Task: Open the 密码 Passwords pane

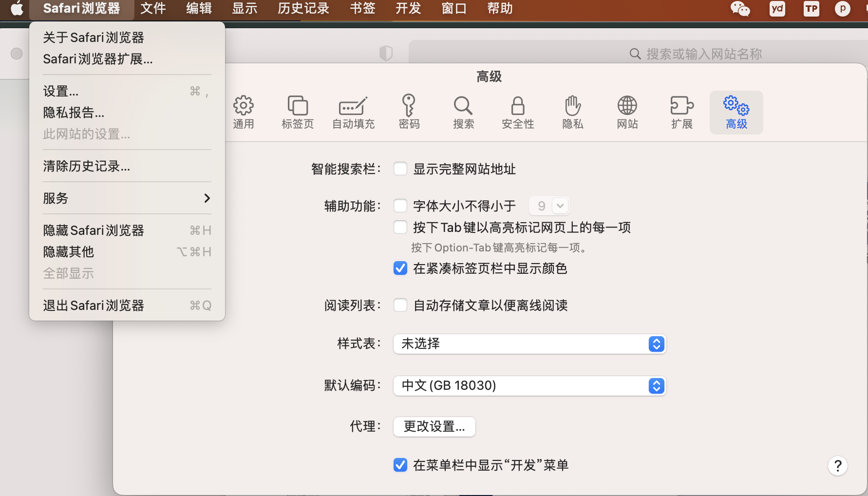Action: coord(409,113)
